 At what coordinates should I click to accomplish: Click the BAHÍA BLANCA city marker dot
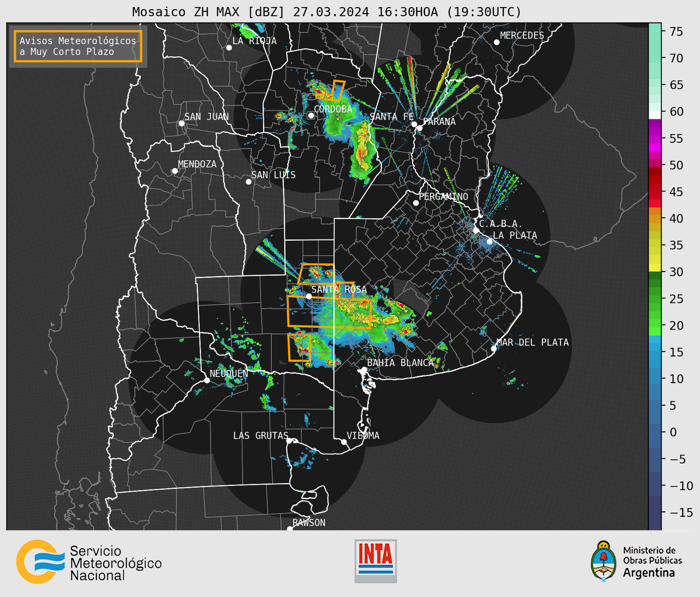364,369
